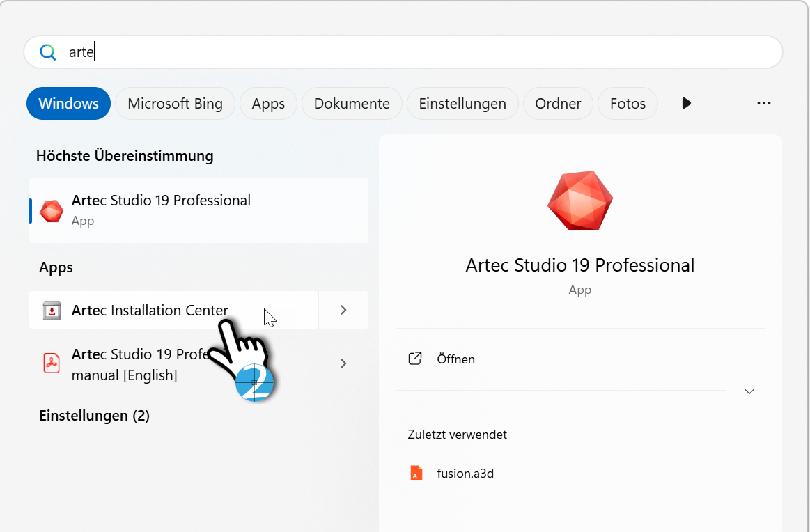Viewport: 810px width, 532px height.
Task: Expand more actions with the down chevron
Action: (x=749, y=391)
